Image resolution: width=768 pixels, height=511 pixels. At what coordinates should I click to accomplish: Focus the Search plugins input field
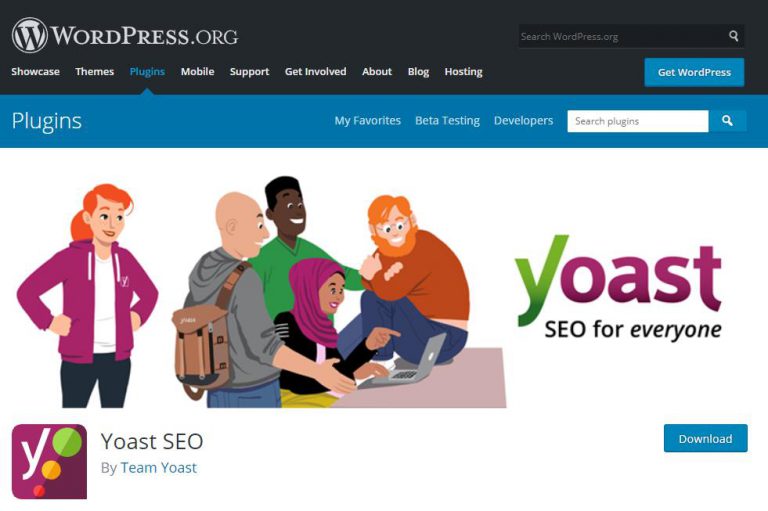coord(638,121)
